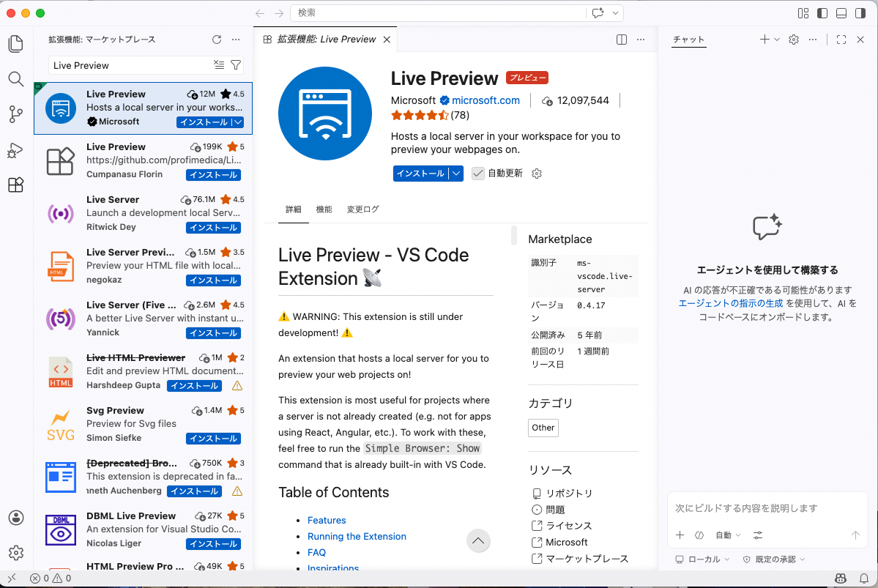Click the title bar search field

pyautogui.click(x=439, y=13)
